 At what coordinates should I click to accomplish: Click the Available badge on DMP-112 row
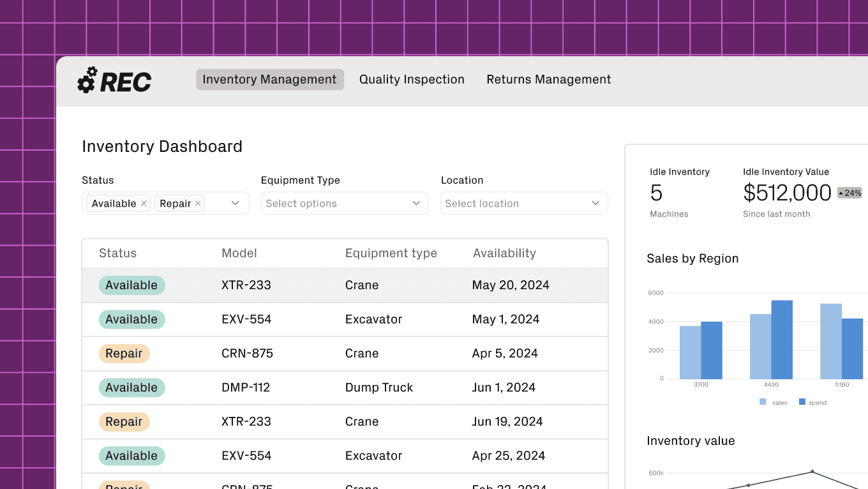(x=132, y=387)
